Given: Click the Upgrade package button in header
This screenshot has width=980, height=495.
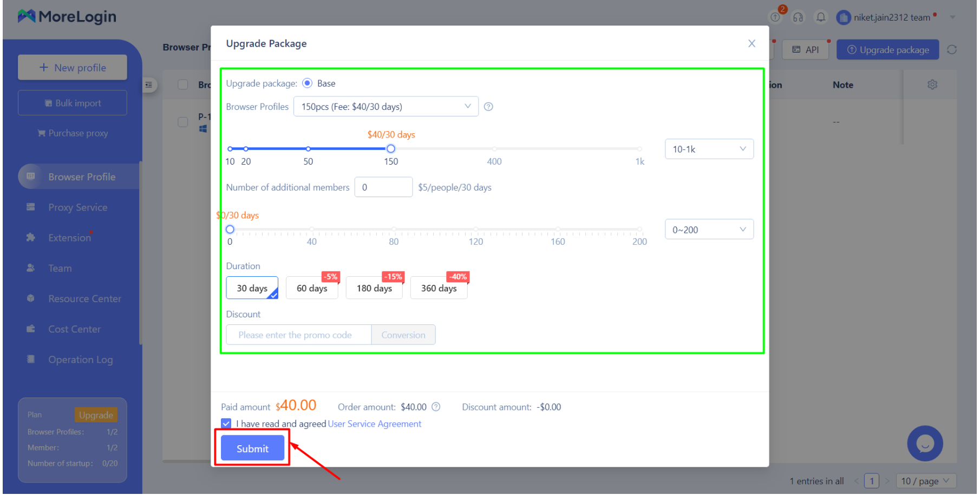Looking at the screenshot, I should coord(888,50).
